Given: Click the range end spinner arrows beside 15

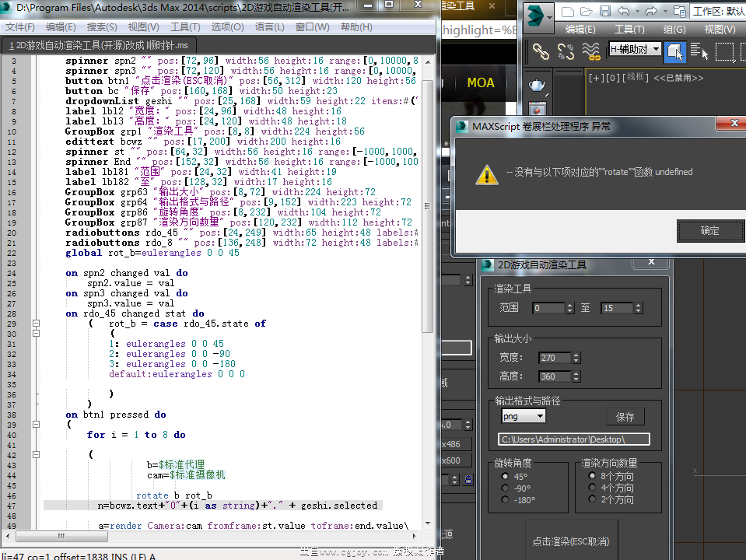Looking at the screenshot, I should click(x=638, y=308).
